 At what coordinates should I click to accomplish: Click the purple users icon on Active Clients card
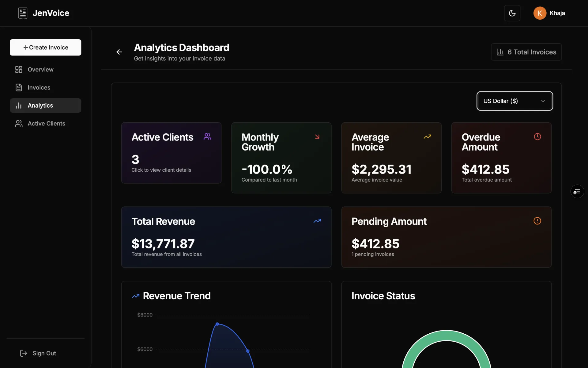(207, 137)
